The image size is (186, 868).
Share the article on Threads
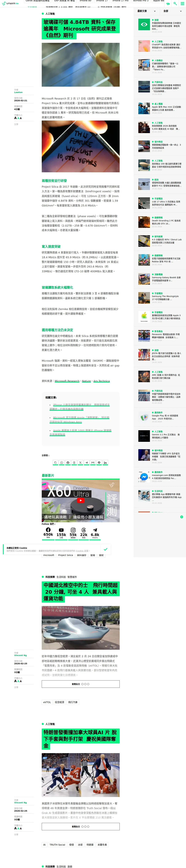tap(74, 462)
